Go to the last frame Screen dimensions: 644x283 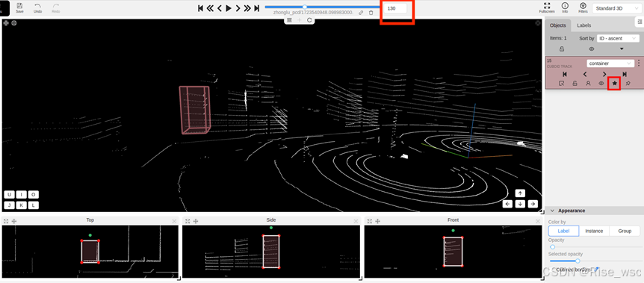[257, 7]
